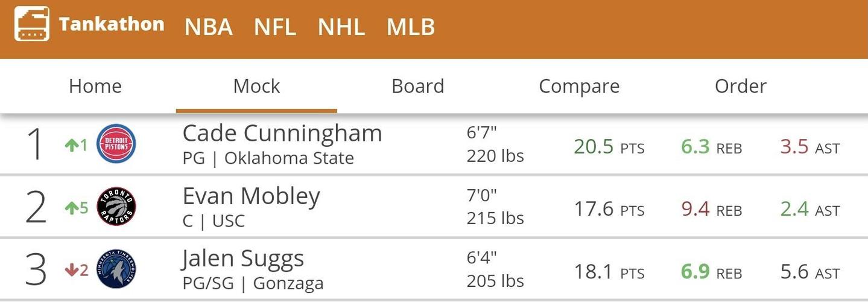
Task: Open the Order tab
Action: 740,86
